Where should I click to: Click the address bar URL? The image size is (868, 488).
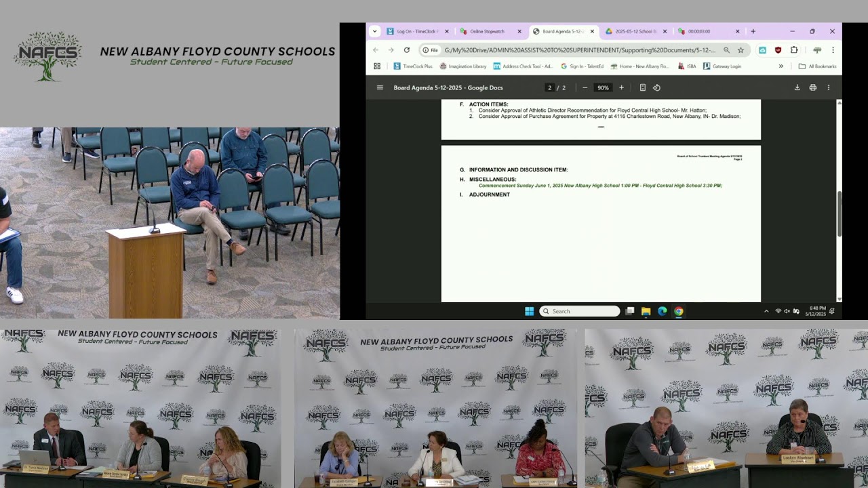(580, 50)
